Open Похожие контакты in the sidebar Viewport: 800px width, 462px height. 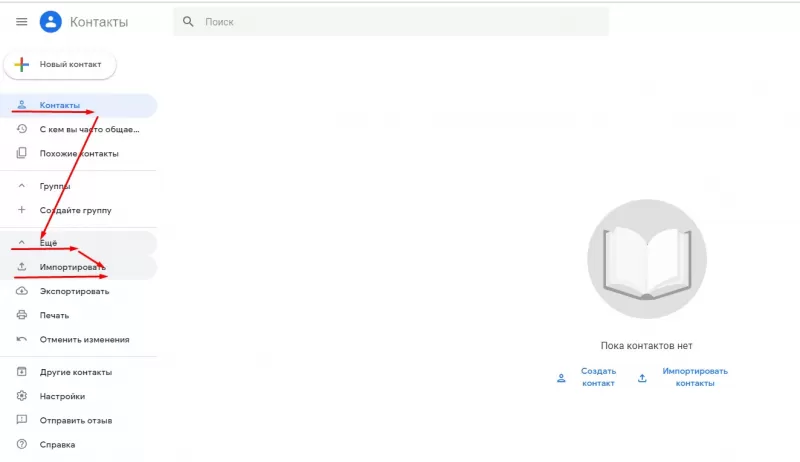tap(79, 153)
